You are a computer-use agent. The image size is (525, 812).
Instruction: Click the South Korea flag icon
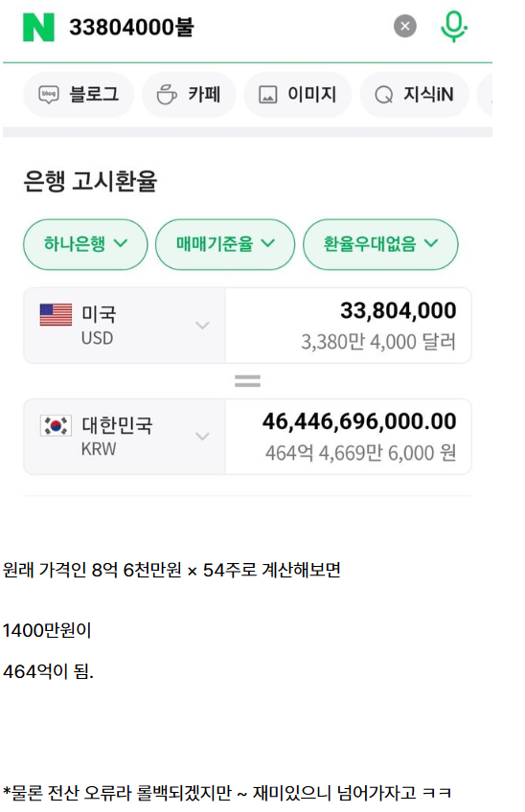click(x=56, y=426)
